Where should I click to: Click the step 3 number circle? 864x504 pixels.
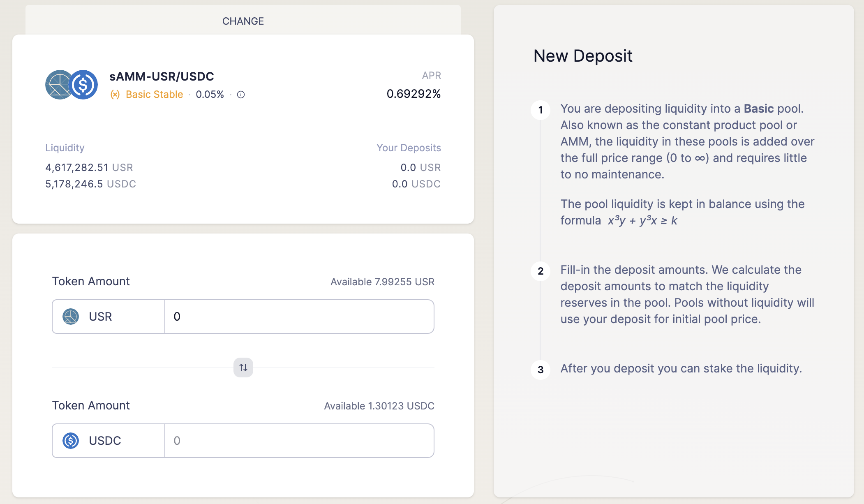coord(541,370)
